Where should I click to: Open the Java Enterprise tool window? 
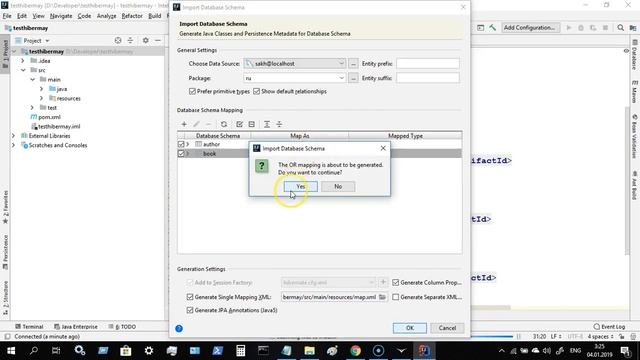(x=76, y=327)
